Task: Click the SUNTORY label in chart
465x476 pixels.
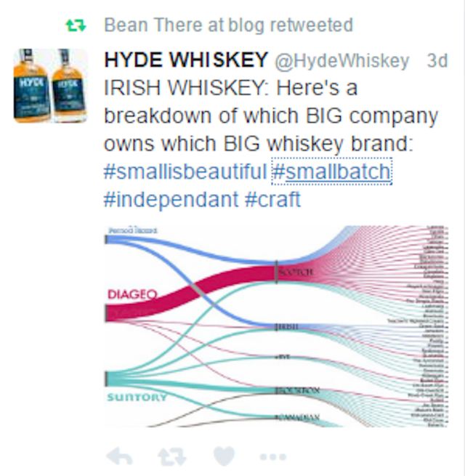Action: tap(137, 397)
